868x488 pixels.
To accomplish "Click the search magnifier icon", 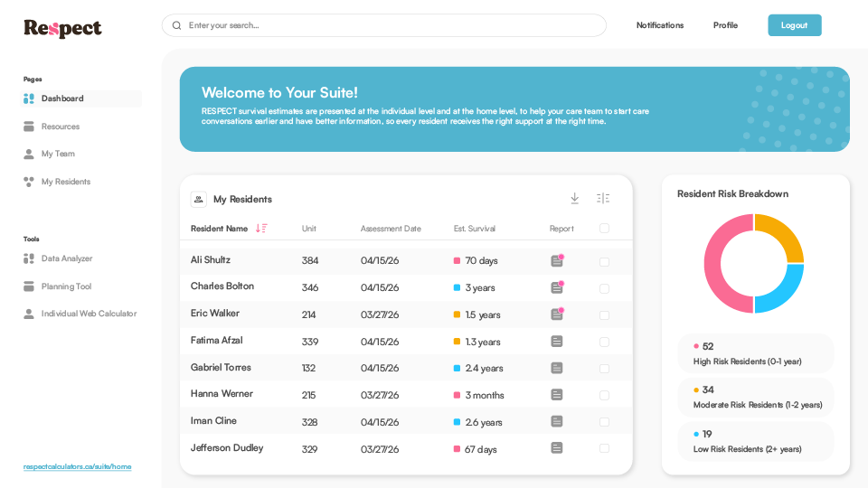I will click(x=176, y=25).
